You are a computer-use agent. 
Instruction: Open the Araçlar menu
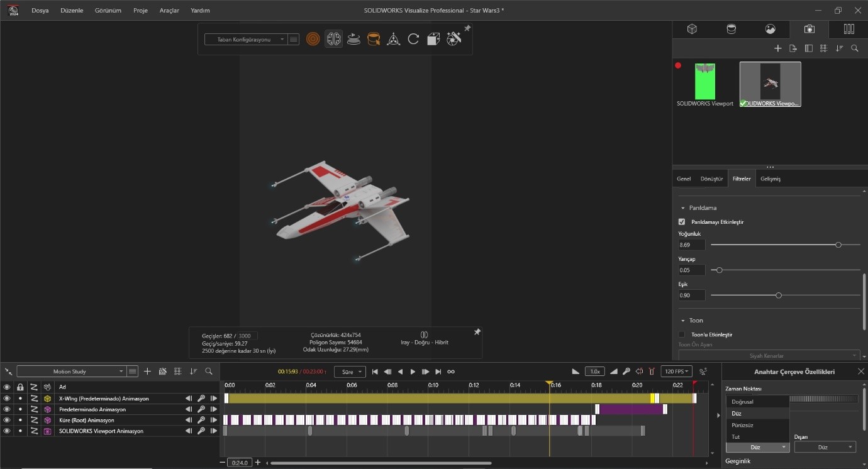click(169, 11)
